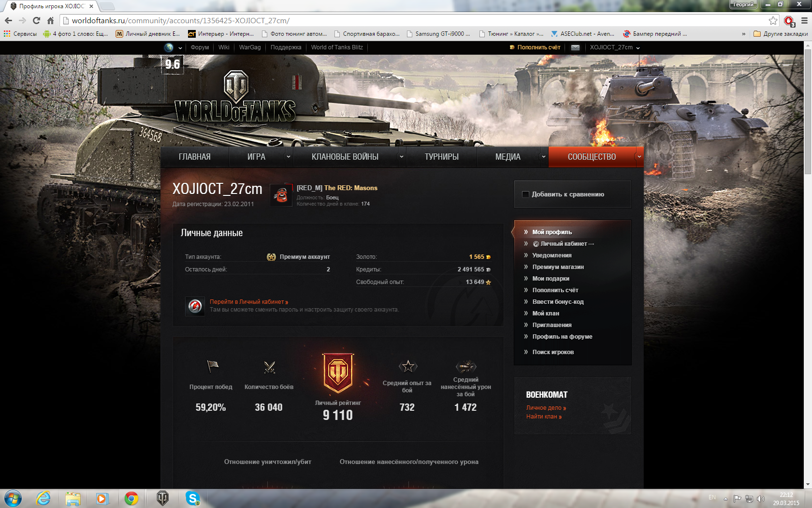Bookmark this page with the star icon
Screen dimensions: 812x508
pos(773,20)
